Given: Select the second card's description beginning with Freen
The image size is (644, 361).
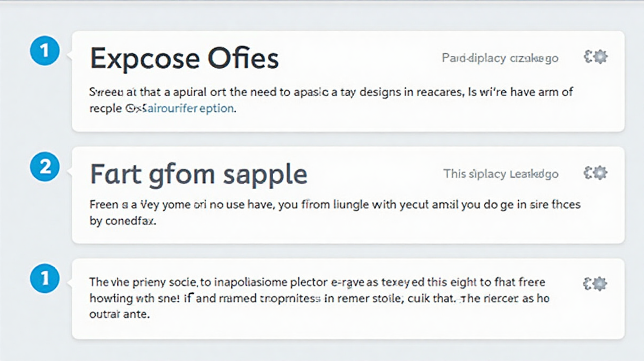Looking at the screenshot, I should [335, 213].
